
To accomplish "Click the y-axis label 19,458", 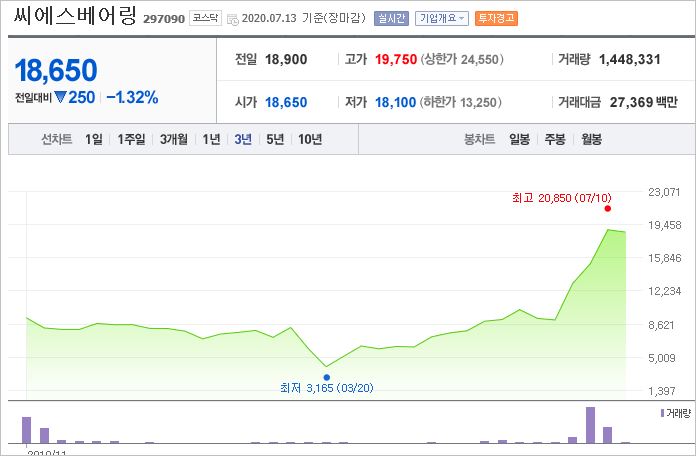I will [664, 225].
